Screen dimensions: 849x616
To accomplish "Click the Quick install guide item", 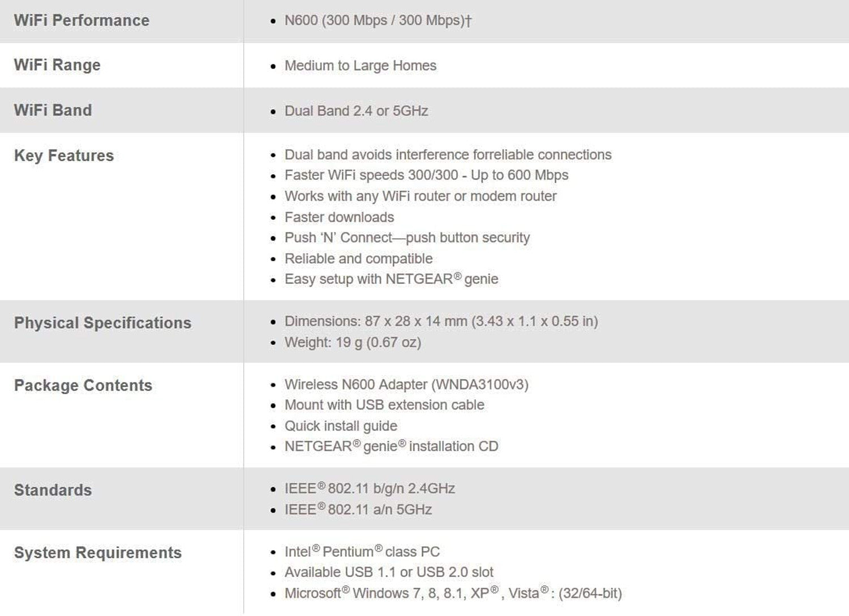I will [341, 426].
